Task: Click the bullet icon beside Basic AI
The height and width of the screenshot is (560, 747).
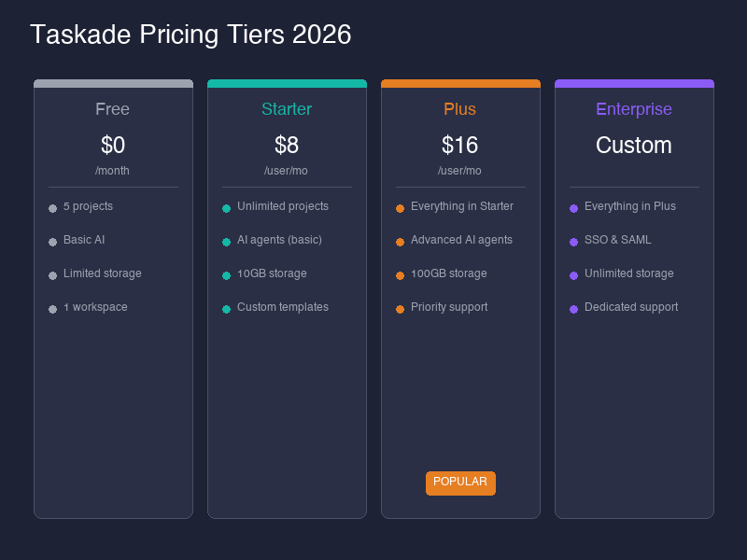Action: pyautogui.click(x=52, y=241)
